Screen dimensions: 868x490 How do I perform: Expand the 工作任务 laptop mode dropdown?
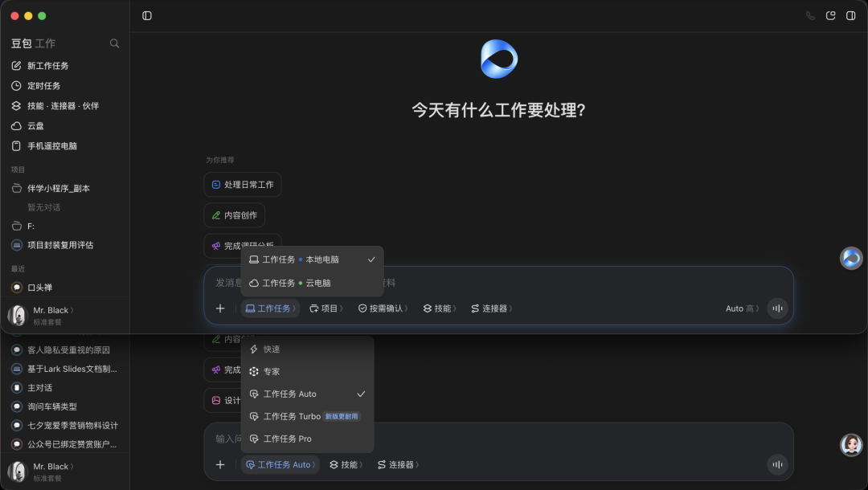271,308
